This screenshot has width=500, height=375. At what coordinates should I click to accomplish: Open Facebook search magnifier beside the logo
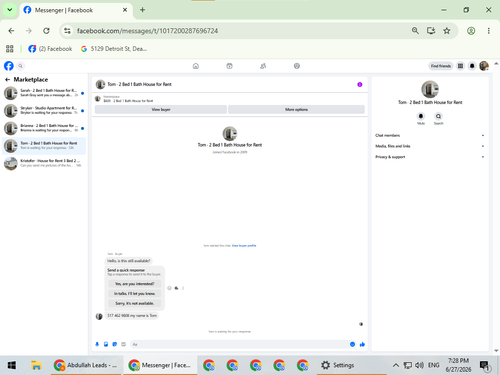click(x=20, y=66)
